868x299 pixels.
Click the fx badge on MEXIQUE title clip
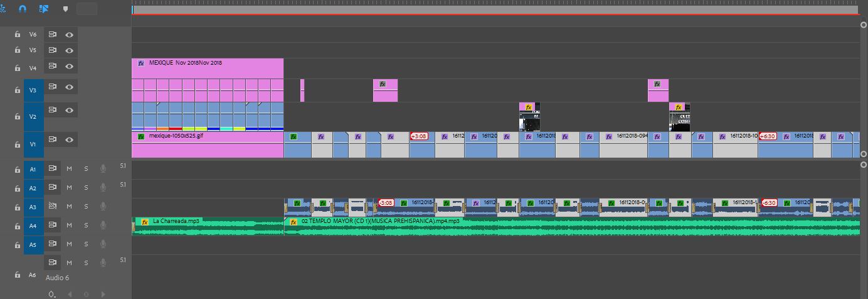coord(141,63)
